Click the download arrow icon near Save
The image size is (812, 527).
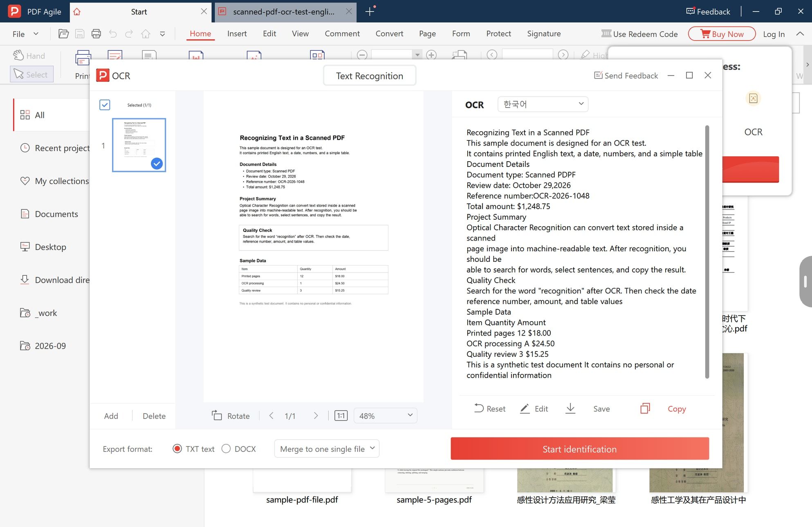pos(570,408)
